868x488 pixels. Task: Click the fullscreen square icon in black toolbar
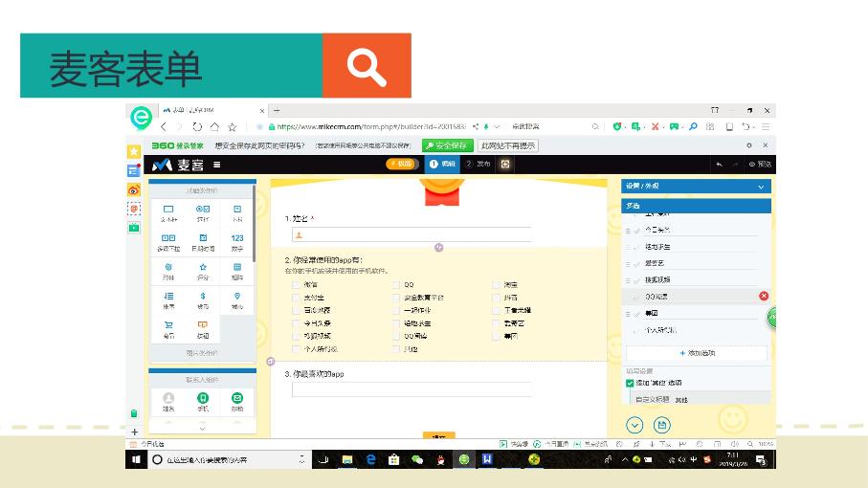[x=505, y=165]
